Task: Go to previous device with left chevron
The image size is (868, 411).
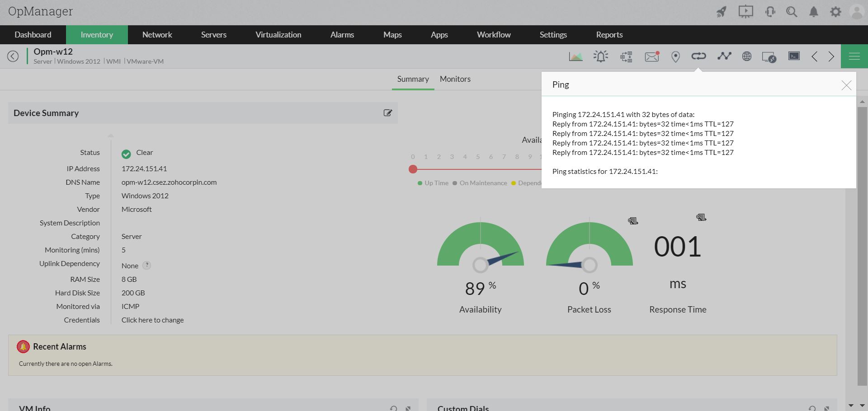Action: (x=815, y=56)
